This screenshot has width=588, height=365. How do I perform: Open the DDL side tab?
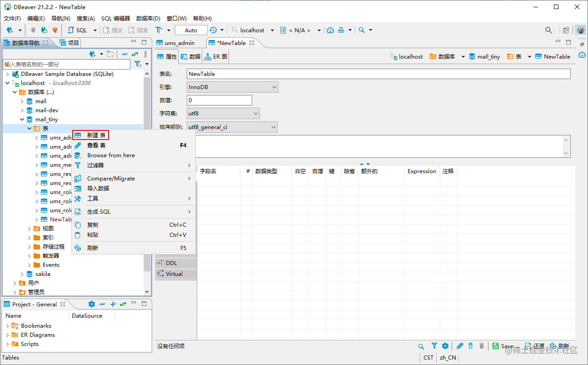[x=176, y=263]
